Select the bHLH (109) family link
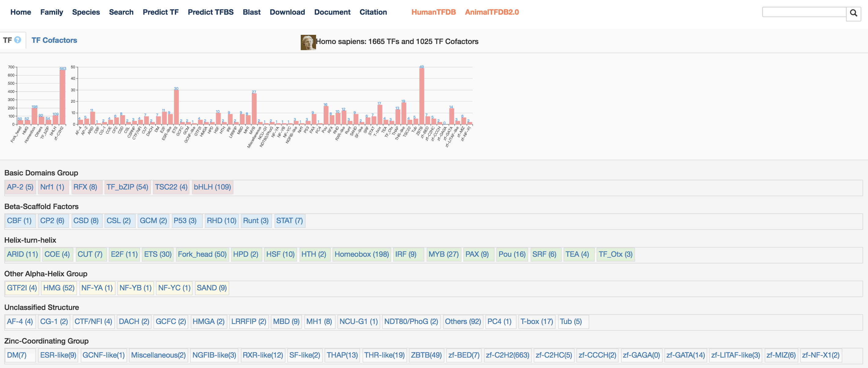868x368 pixels. point(212,187)
